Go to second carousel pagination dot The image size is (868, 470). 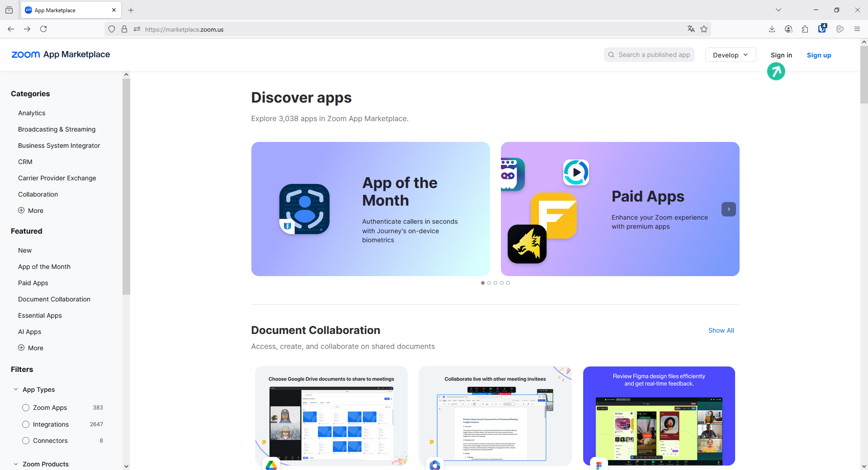(x=489, y=283)
